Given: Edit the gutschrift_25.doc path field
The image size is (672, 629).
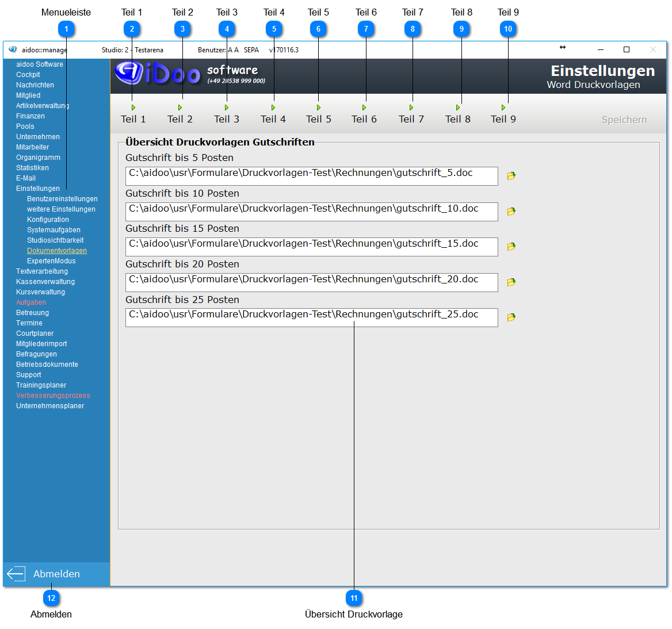Looking at the screenshot, I should (312, 317).
